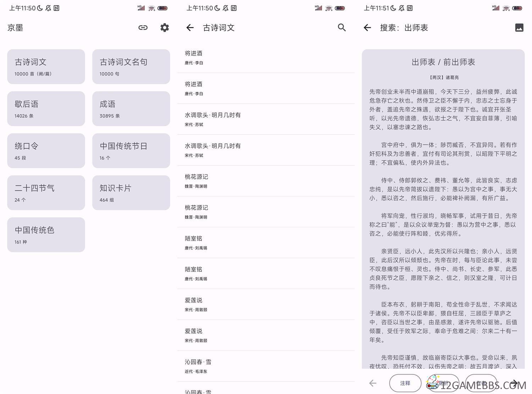Show 赏析 appreciation for 出师表
This screenshot has height=394, width=532.
(x=443, y=383)
